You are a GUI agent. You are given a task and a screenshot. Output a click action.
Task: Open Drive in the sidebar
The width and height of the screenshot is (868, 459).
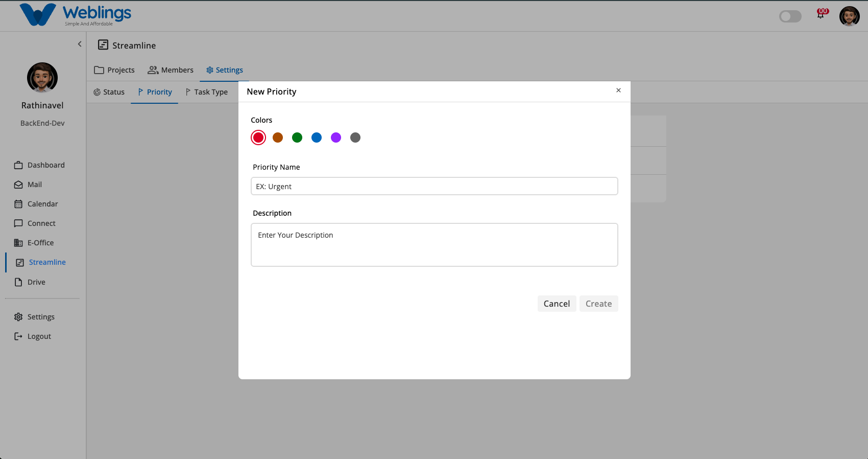[30, 282]
